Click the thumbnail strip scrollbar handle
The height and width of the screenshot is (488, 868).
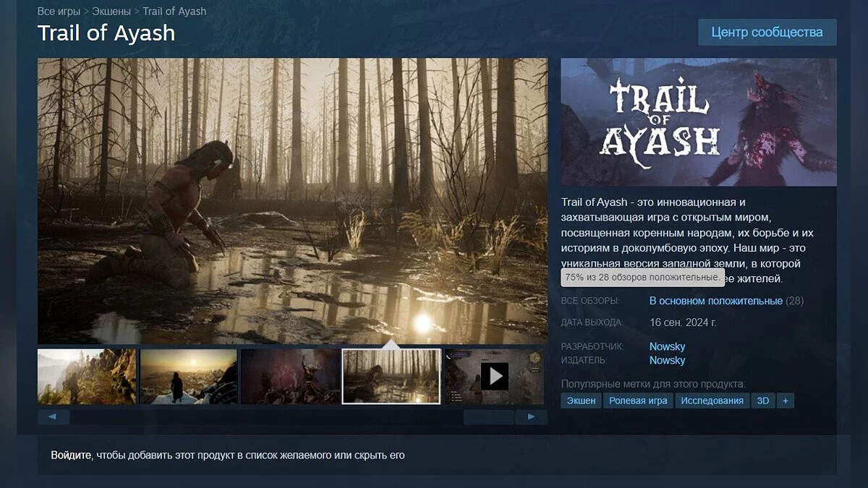click(x=488, y=417)
